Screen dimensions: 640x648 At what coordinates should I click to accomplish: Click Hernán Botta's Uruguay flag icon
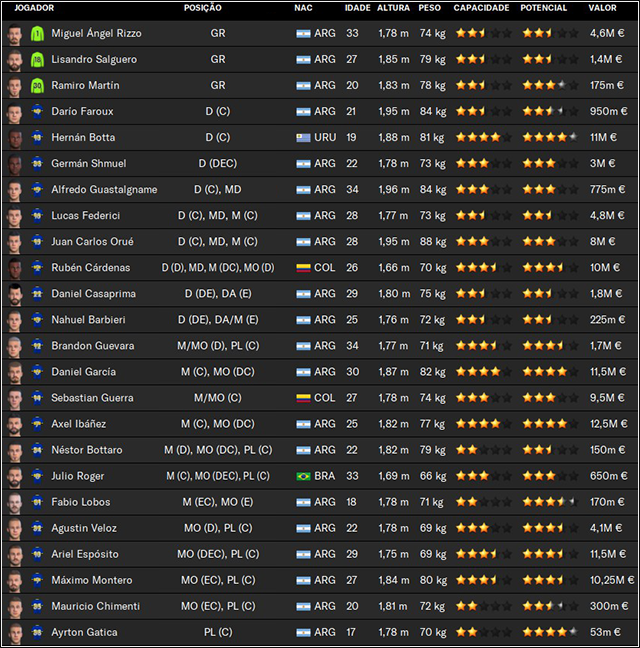tap(303, 138)
